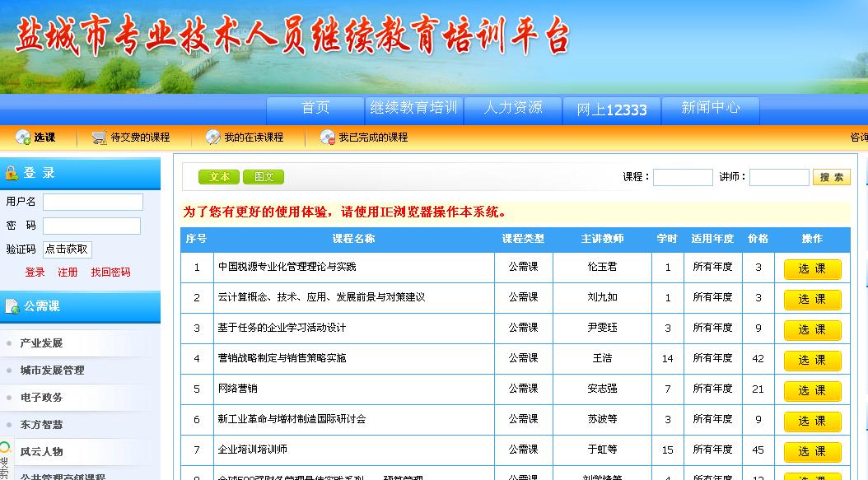Expand the 产业发展 category
This screenshot has width=868, height=480.
coord(41,343)
